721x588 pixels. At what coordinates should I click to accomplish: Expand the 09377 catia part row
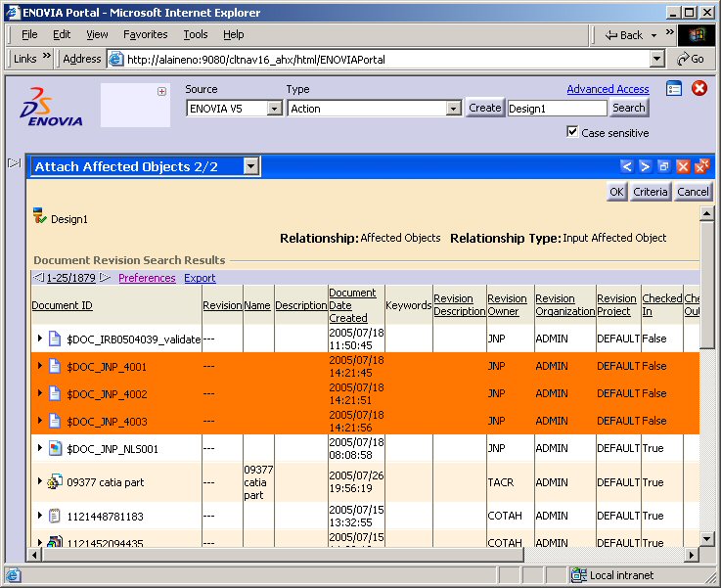pyautogui.click(x=40, y=481)
